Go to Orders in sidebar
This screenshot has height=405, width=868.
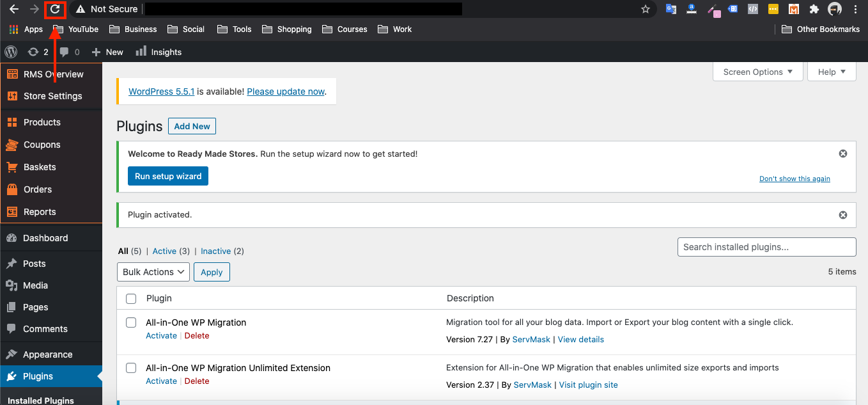click(x=51, y=189)
